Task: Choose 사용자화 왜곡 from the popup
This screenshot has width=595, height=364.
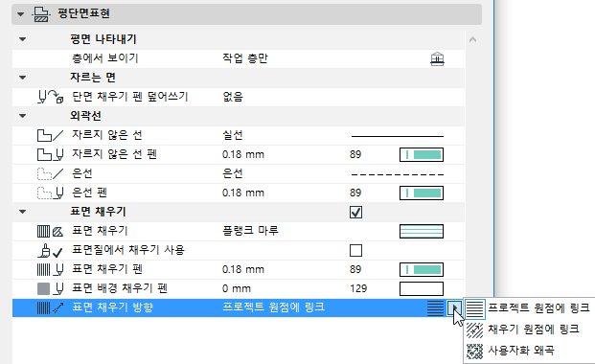Action: pyautogui.click(x=528, y=351)
